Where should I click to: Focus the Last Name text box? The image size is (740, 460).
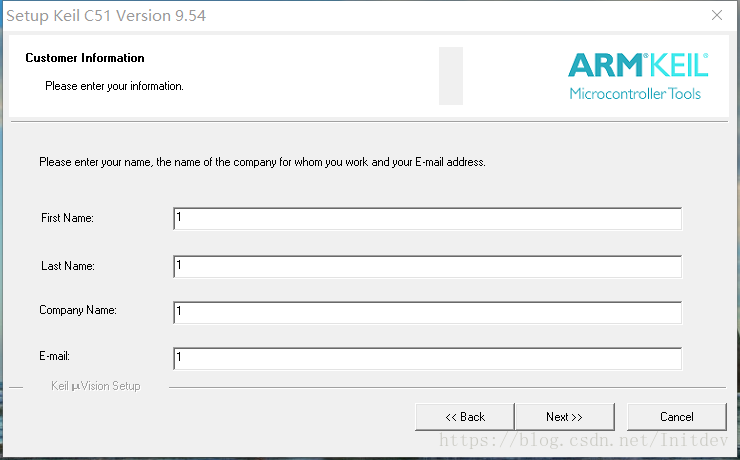pos(427,266)
